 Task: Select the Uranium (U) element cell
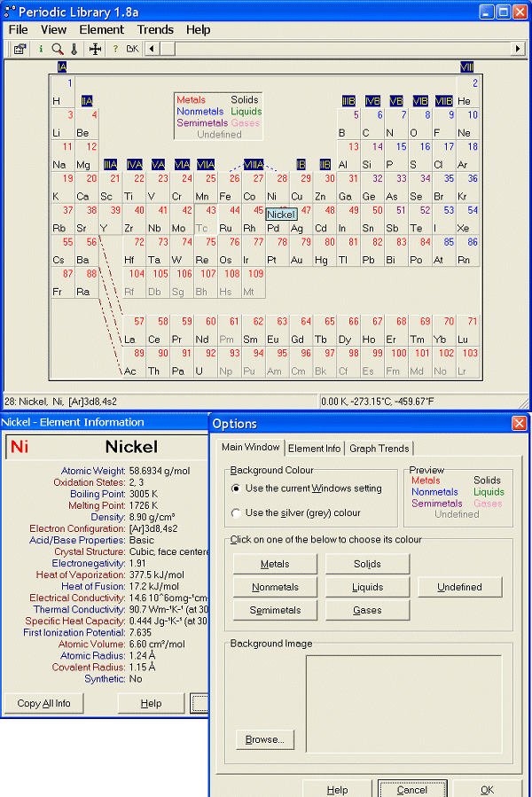pyautogui.click(x=206, y=363)
